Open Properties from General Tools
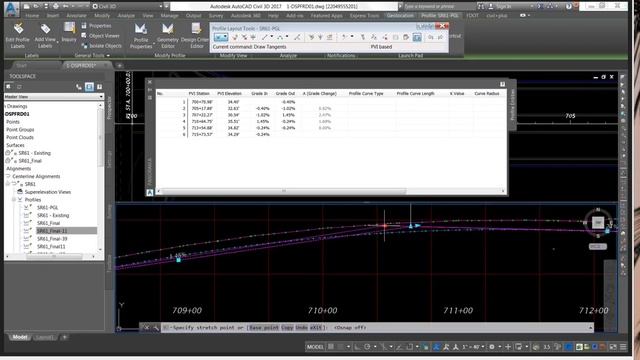The width and height of the screenshot is (640, 360). tap(96, 26)
